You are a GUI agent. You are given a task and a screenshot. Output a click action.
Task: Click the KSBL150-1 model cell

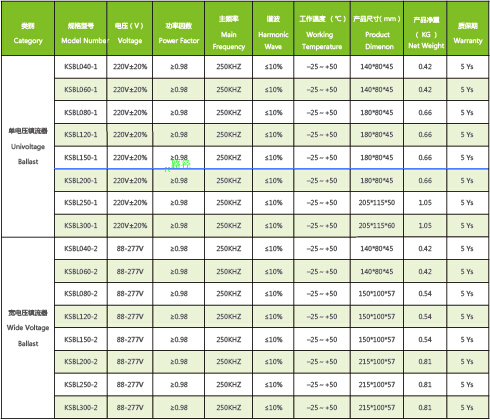coord(81,158)
